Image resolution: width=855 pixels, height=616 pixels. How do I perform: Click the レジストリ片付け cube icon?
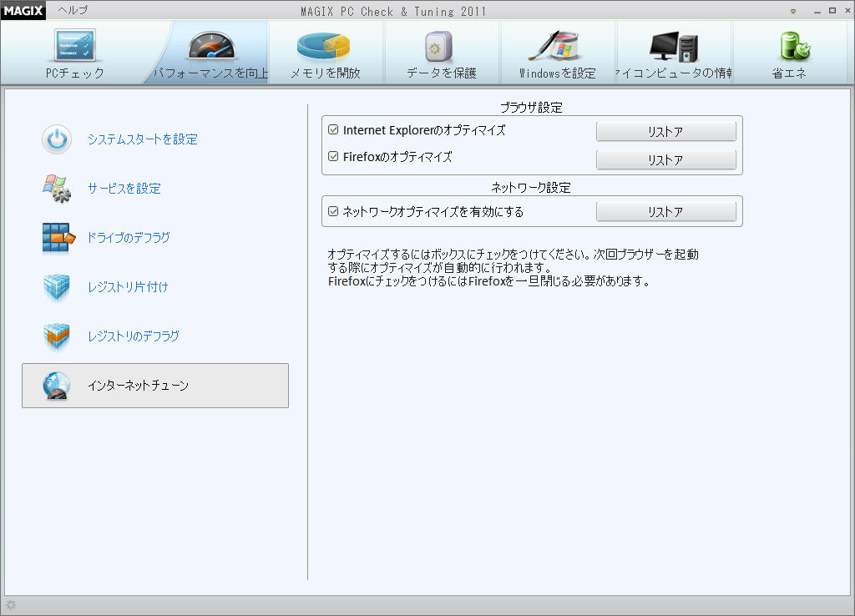point(57,287)
